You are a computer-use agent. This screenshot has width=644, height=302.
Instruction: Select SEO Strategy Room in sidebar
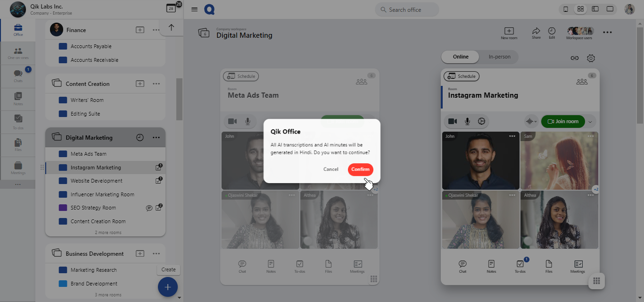(x=93, y=208)
